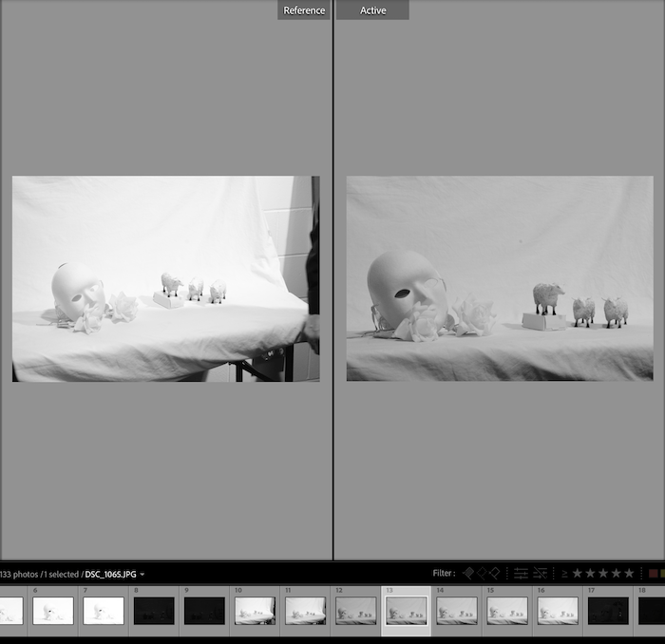Filter by flagged photos flag icon
Screen dimensions: 665x644
point(468,573)
